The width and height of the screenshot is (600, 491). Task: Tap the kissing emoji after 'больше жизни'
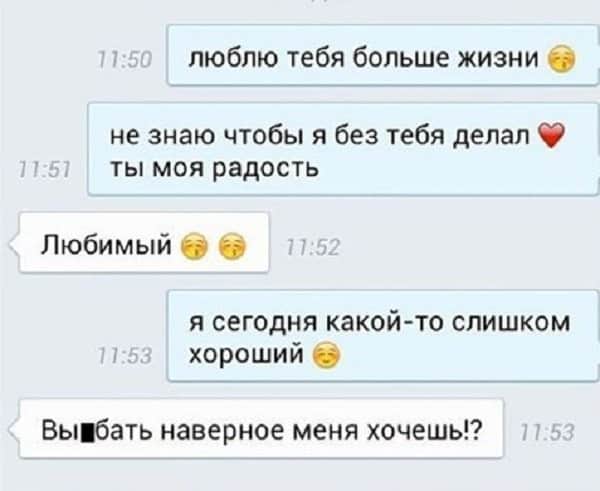coord(561,60)
